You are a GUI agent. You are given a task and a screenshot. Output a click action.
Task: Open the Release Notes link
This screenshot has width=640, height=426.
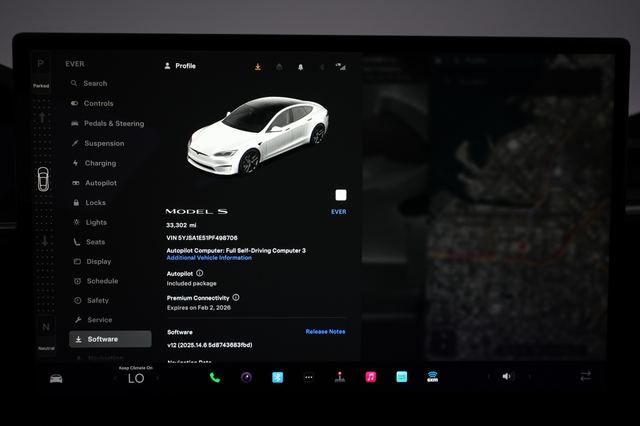pyautogui.click(x=325, y=332)
